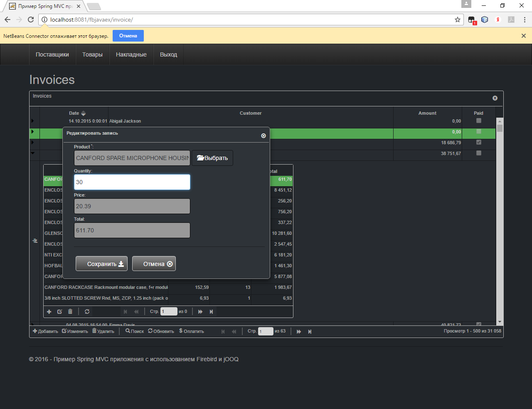This screenshot has height=409, width=532.
Task: Click the Product field in the dialog
Action: [x=132, y=158]
